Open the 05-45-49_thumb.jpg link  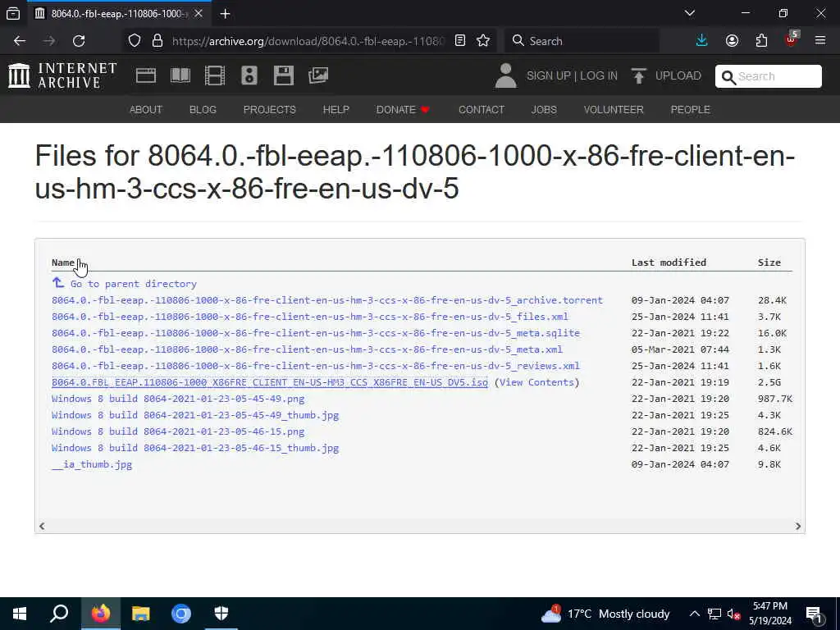(x=195, y=415)
